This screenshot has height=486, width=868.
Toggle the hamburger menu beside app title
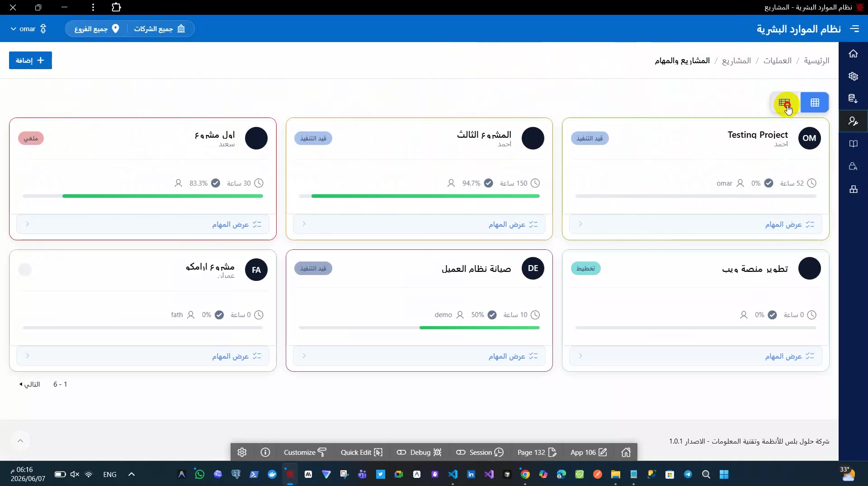854,28
